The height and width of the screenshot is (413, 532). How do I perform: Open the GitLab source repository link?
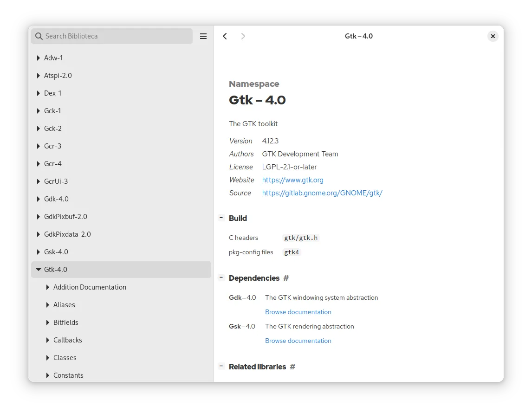[322, 193]
